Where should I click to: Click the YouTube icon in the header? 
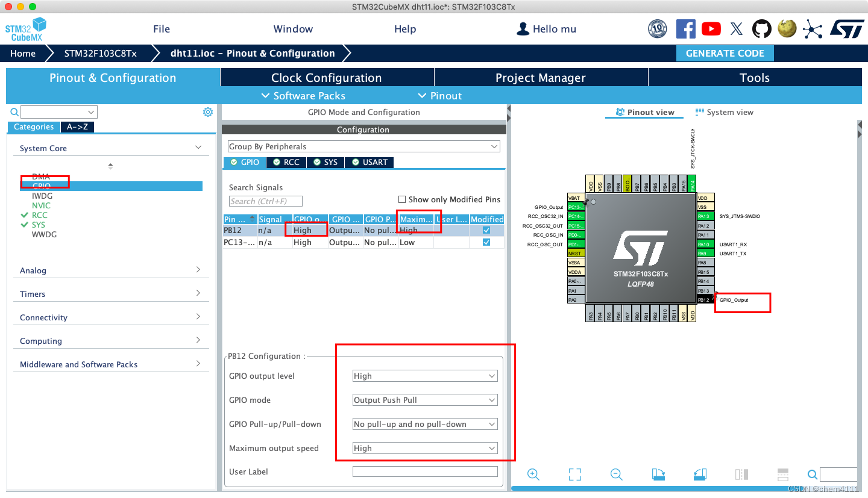711,28
